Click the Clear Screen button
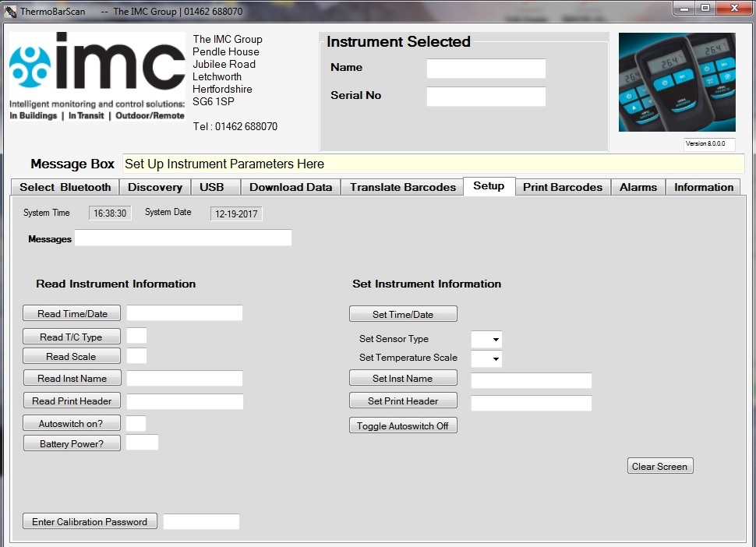This screenshot has height=547, width=756. [659, 466]
